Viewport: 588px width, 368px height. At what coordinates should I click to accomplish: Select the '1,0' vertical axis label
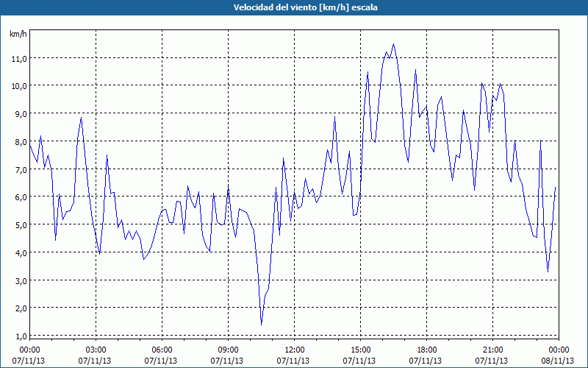click(21, 336)
